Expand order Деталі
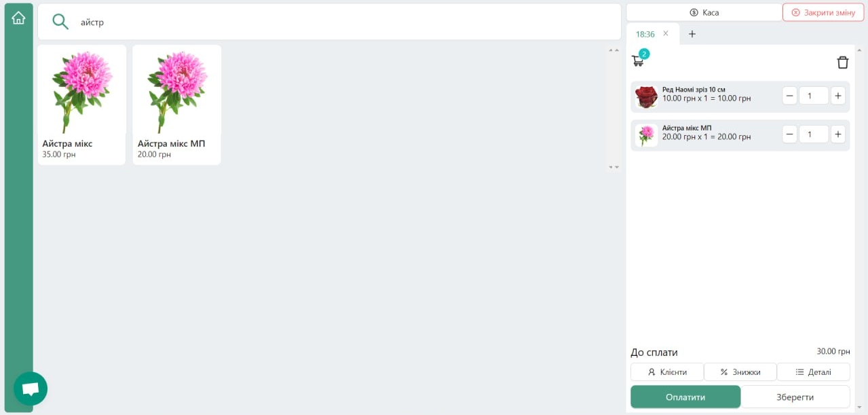Screen dimensions: 868x415 813,372
